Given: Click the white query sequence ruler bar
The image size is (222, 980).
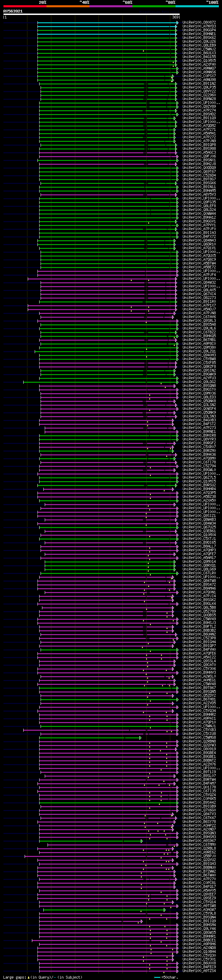Looking at the screenshot, I should pyautogui.click(x=92, y=14).
